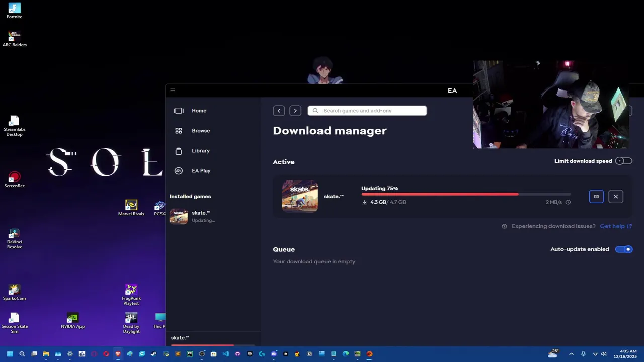Click the Browse grid icon
Screen dimensions: 644x362
pyautogui.click(x=179, y=131)
